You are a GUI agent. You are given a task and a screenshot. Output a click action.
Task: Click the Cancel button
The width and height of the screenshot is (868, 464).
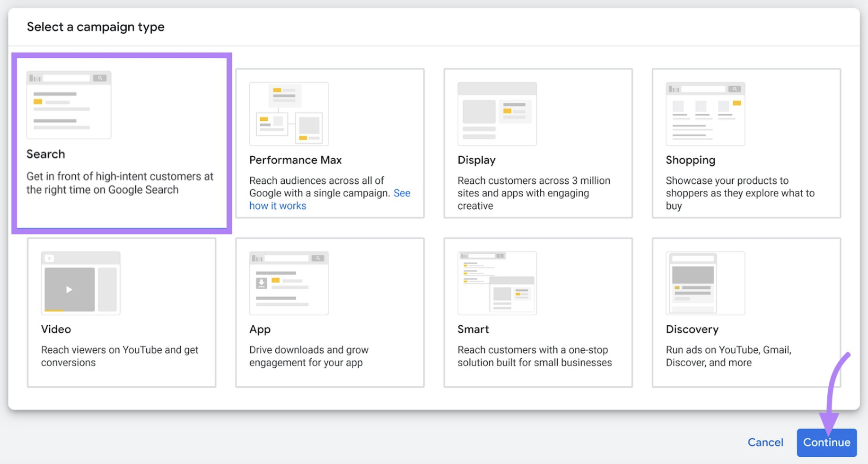pyautogui.click(x=765, y=442)
